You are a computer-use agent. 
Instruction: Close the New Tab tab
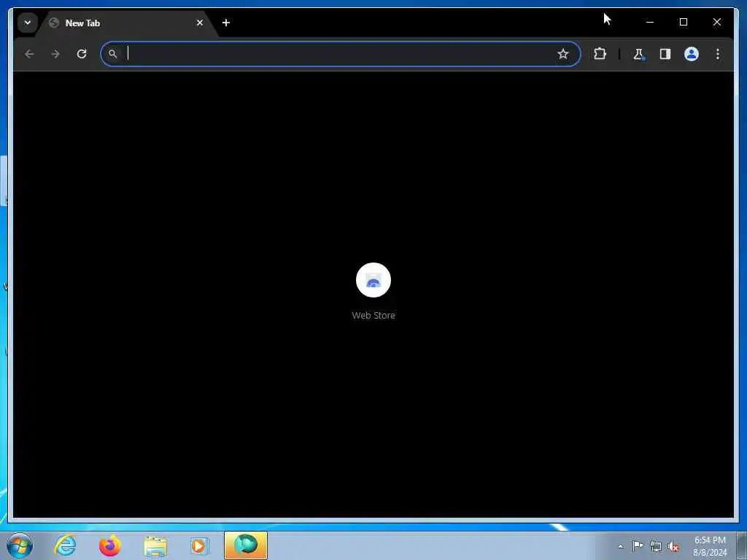pyautogui.click(x=200, y=23)
